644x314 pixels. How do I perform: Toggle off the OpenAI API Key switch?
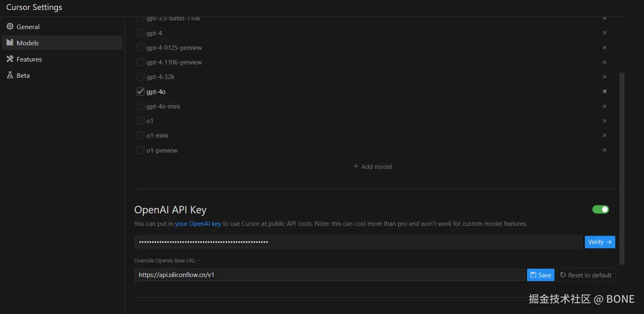click(x=600, y=209)
